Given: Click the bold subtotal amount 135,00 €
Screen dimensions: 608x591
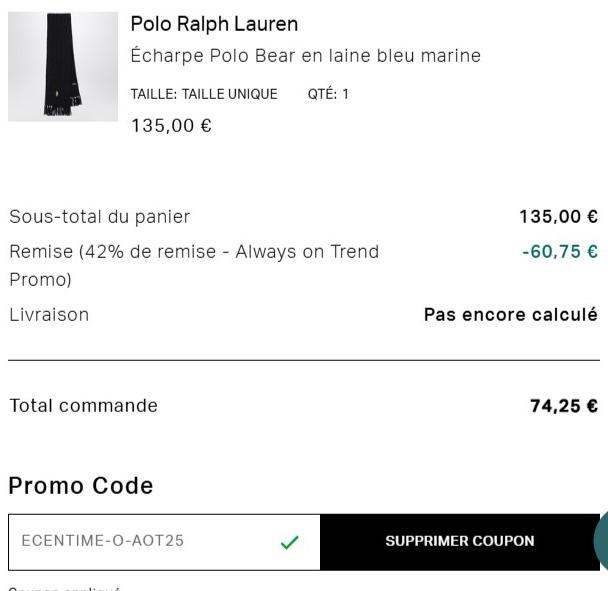Looking at the screenshot, I should click(558, 217).
